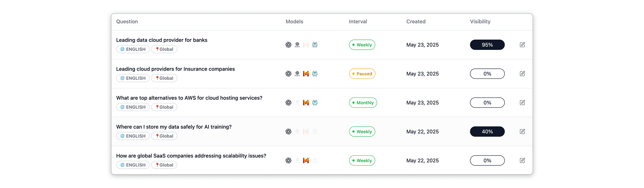644x188 pixels.
Task: Click ChatGPT icon in AI training row
Action: [288, 132]
